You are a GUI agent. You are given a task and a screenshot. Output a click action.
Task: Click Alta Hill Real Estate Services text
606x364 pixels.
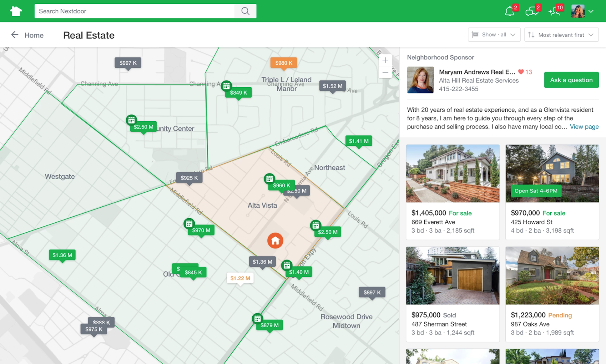click(479, 80)
